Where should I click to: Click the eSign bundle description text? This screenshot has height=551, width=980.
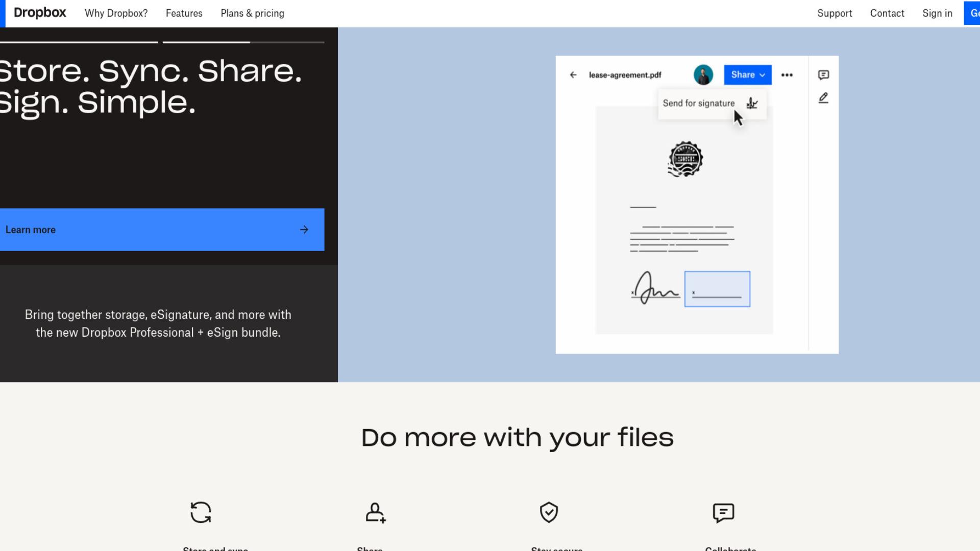point(158,323)
